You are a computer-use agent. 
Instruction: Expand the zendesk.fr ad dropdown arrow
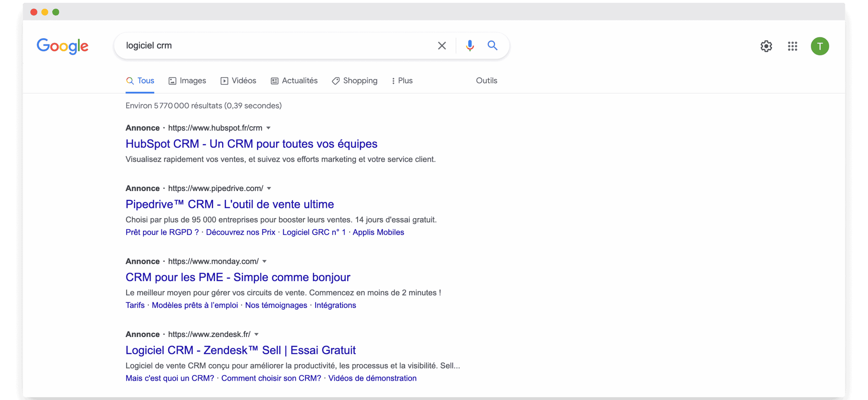pos(256,334)
